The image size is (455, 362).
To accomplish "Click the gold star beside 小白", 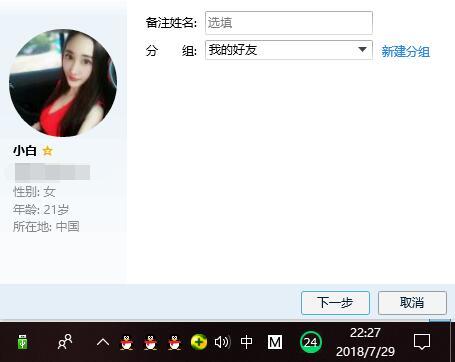I will [48, 151].
